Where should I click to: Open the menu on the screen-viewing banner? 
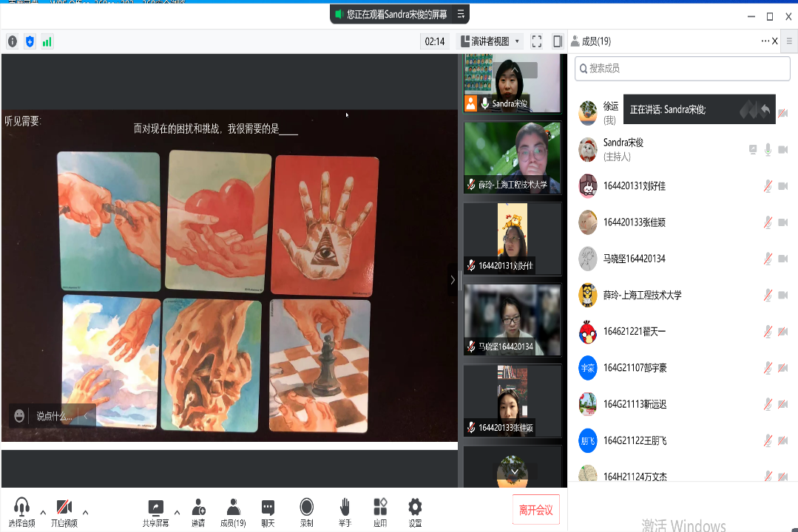[x=461, y=14]
